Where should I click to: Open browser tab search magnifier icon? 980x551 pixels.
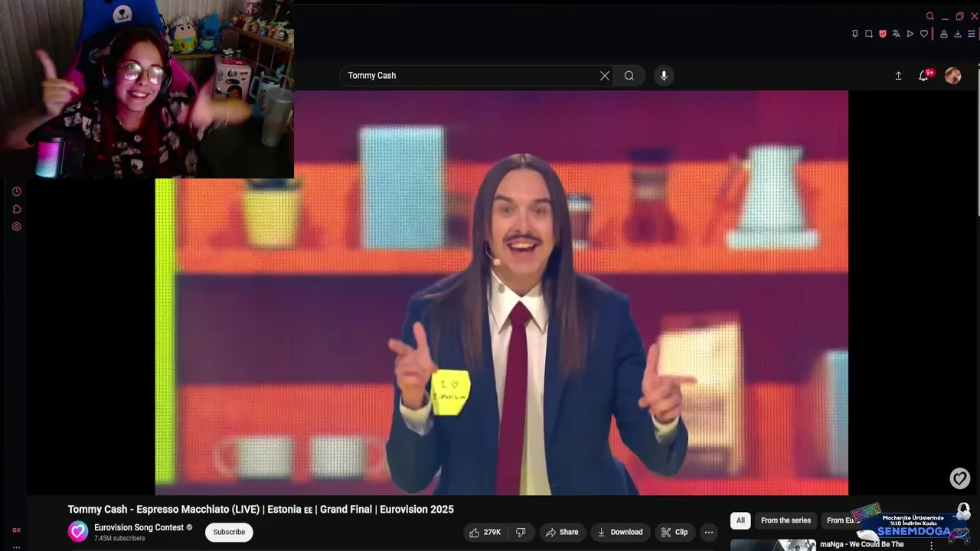pyautogui.click(x=930, y=16)
